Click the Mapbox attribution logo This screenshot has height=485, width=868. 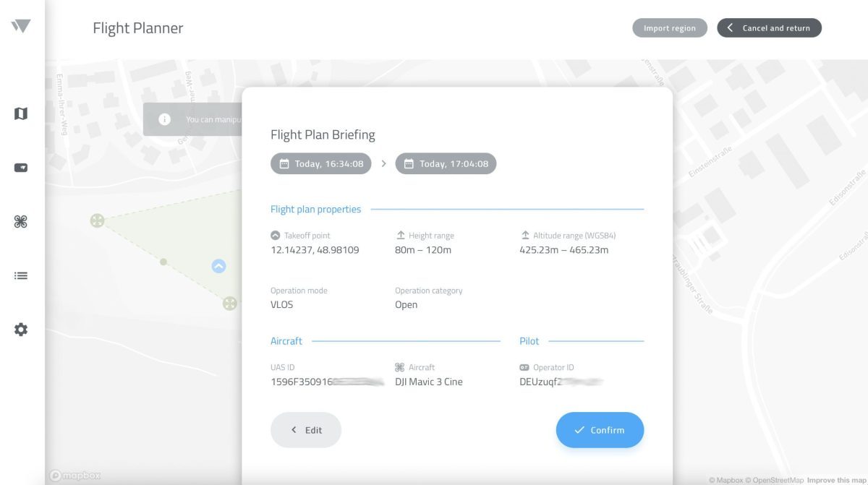point(75,475)
